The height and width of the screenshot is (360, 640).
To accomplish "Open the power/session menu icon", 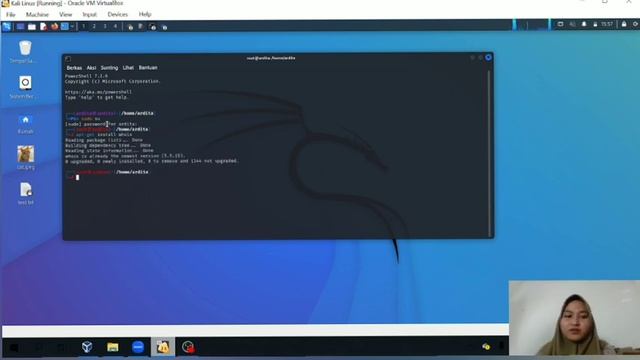I will click(635, 24).
